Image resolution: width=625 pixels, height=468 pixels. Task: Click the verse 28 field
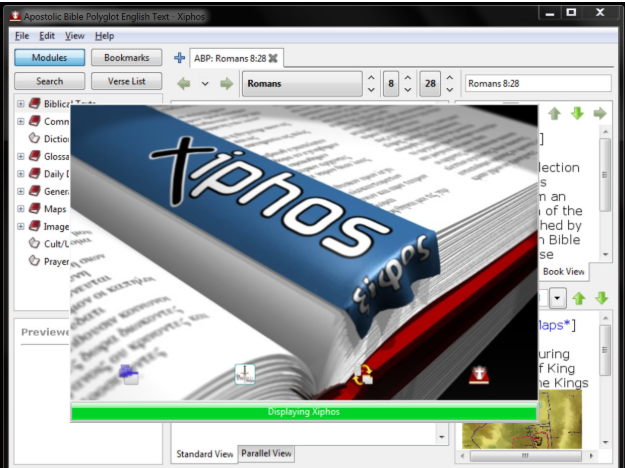[430, 83]
